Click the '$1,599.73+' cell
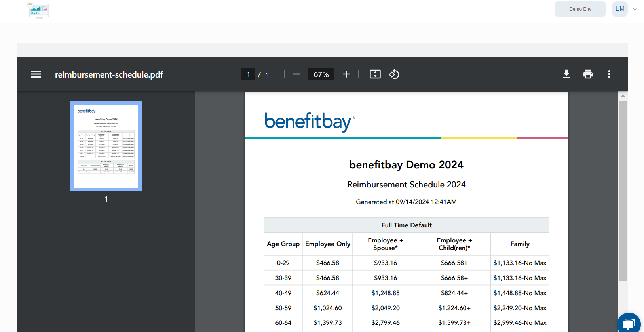The image size is (644, 332). coord(454,323)
